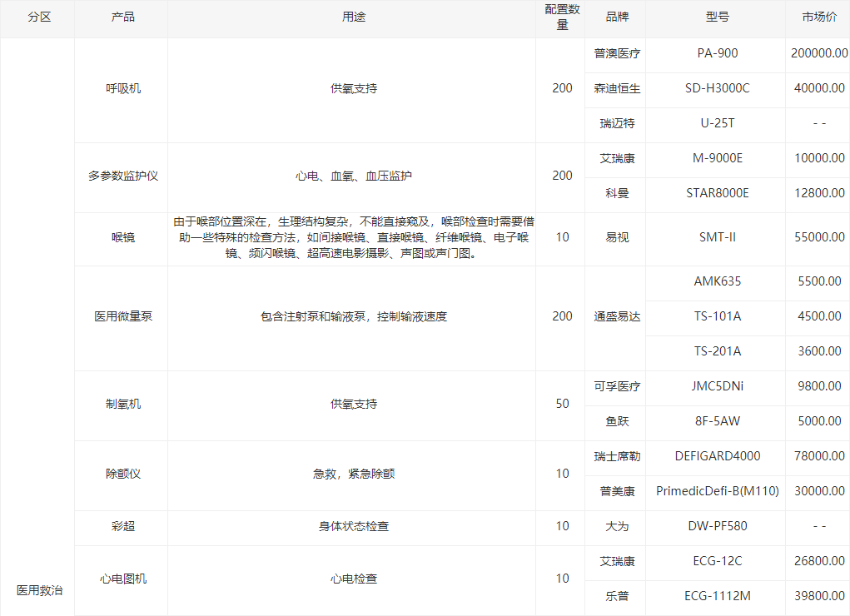The height and width of the screenshot is (616, 850).
Task: Click price 40000.00
Action: point(819,88)
